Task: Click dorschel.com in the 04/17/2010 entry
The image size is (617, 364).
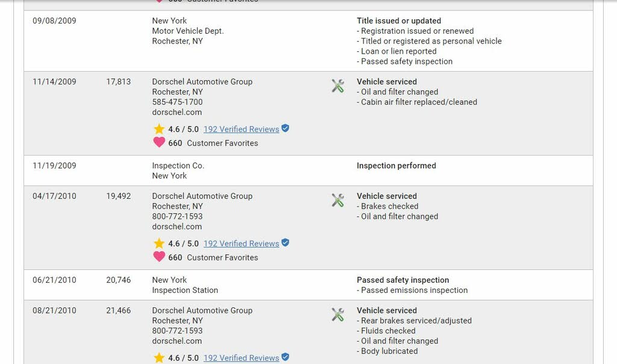Action: (177, 227)
